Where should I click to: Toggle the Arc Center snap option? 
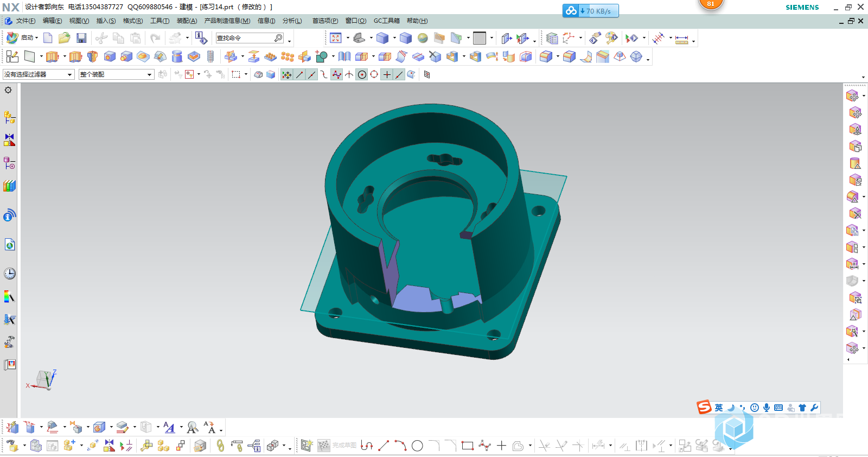tap(362, 74)
